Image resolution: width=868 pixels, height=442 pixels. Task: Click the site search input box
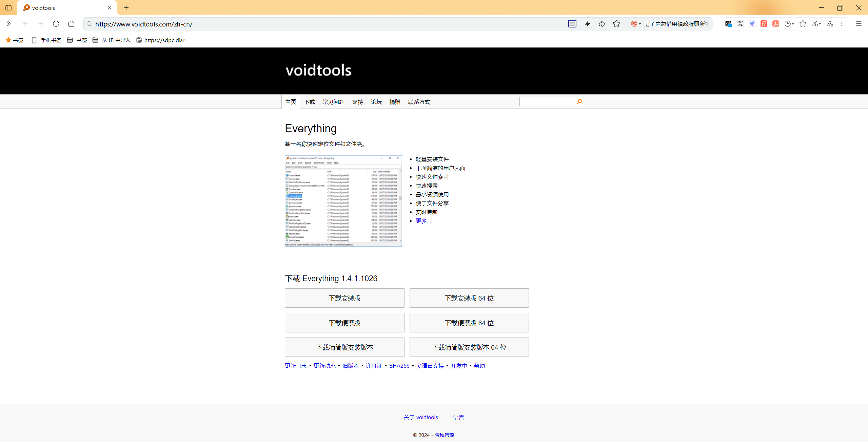(548, 101)
